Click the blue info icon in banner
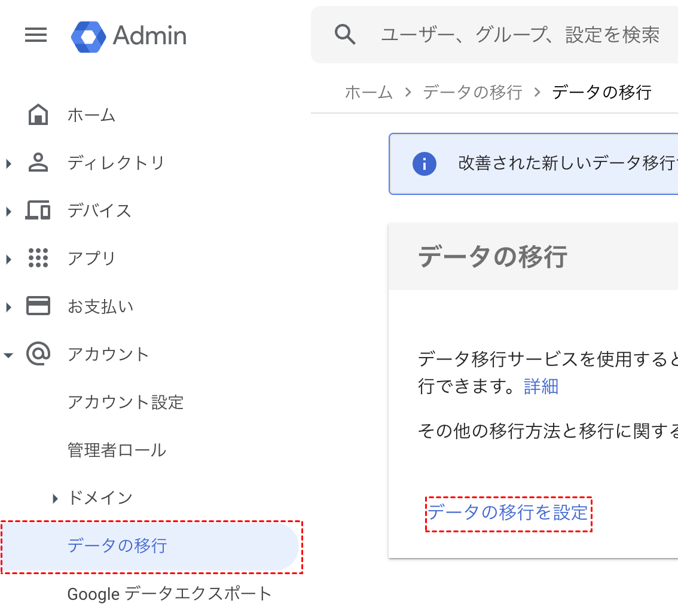This screenshot has width=678, height=616. pyautogui.click(x=424, y=163)
